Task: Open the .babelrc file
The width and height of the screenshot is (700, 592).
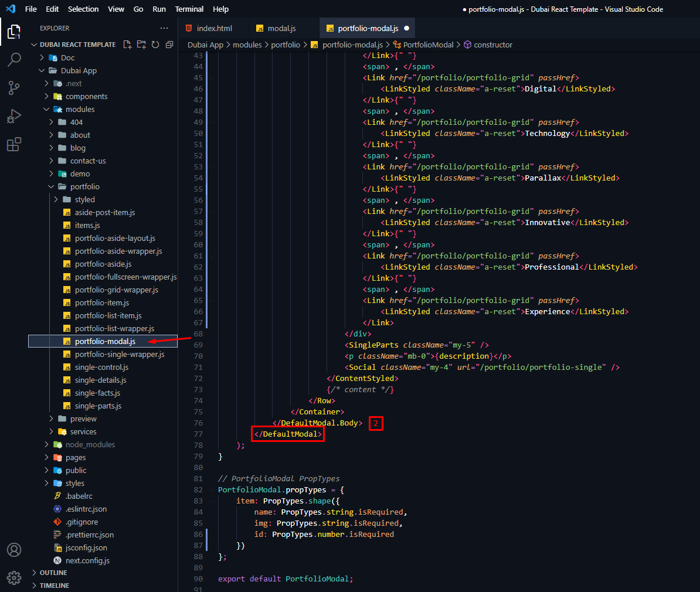Action: click(x=79, y=496)
